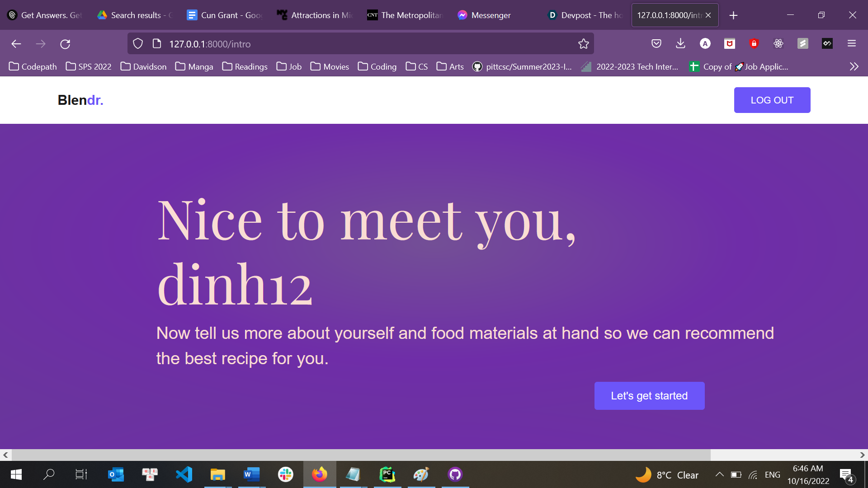Click the React DevTools extension icon
868x488 pixels.
(778, 43)
